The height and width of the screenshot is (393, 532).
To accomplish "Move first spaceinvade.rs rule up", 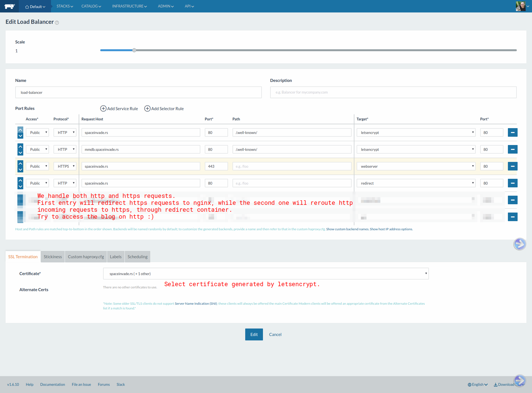I will coord(20,130).
